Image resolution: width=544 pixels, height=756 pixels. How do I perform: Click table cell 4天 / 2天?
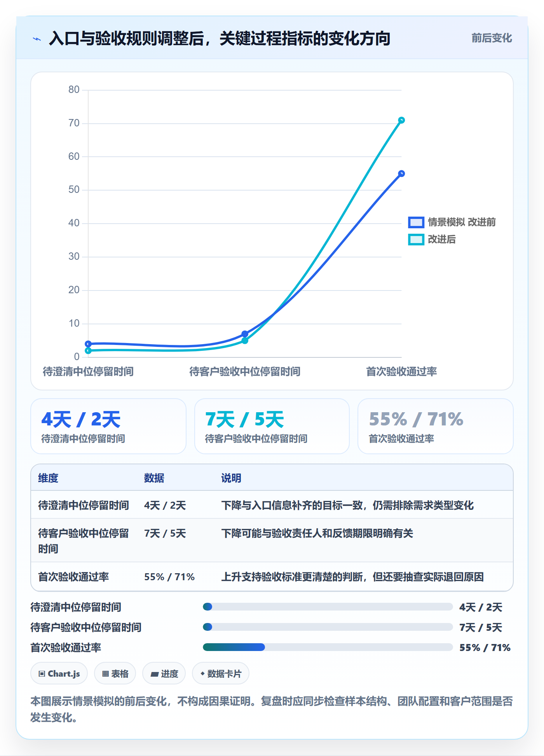[x=165, y=505]
